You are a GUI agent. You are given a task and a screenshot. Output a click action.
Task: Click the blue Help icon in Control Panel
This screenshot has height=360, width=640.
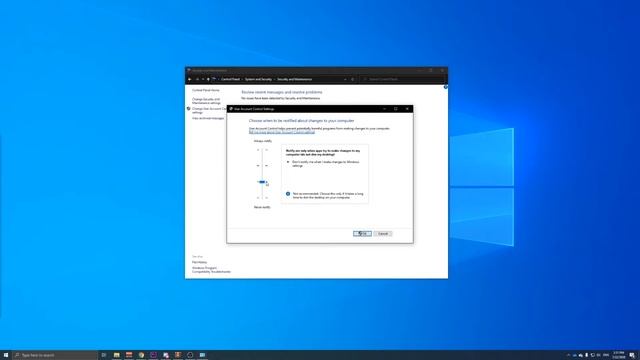point(445,87)
